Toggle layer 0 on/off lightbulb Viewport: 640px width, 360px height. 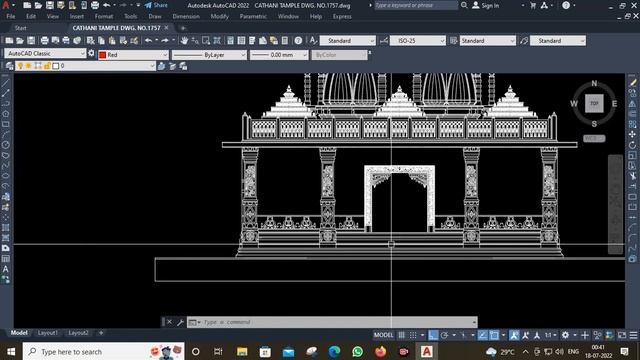20,66
